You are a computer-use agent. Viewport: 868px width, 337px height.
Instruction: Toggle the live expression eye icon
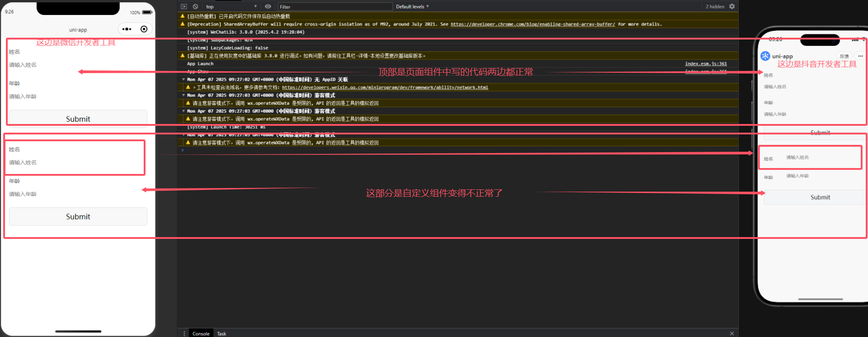pos(268,6)
